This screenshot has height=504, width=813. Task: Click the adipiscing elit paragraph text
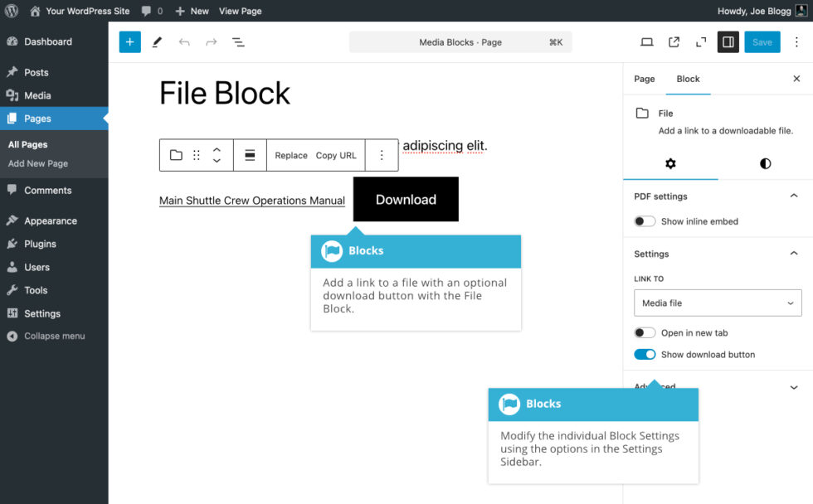point(445,146)
